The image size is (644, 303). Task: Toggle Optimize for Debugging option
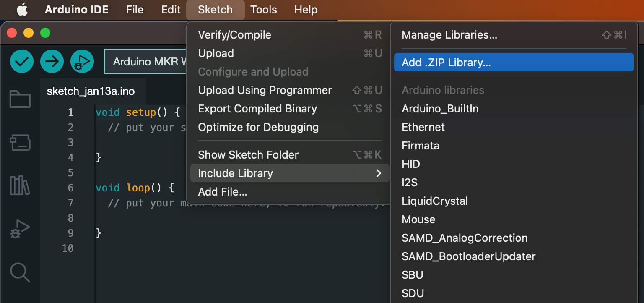(x=258, y=127)
